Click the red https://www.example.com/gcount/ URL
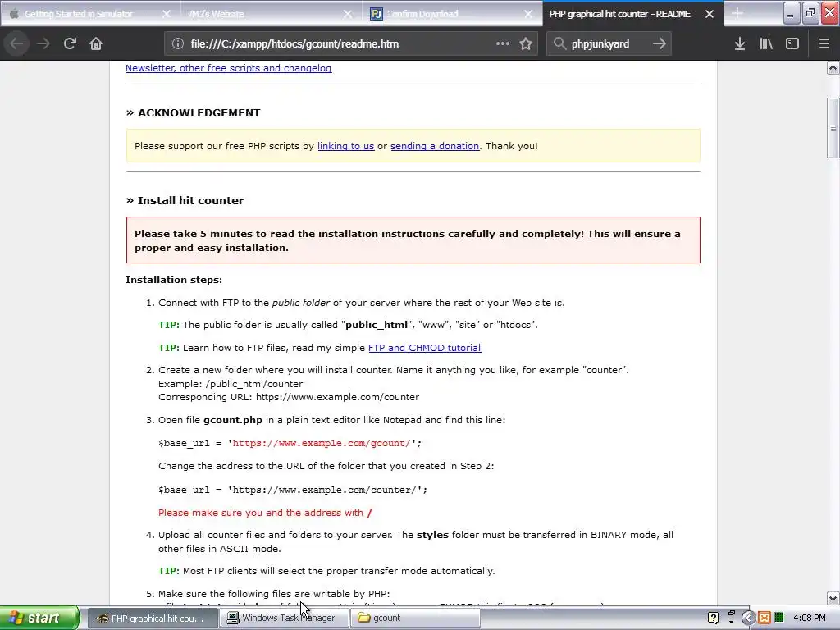The height and width of the screenshot is (630, 840). (x=321, y=443)
